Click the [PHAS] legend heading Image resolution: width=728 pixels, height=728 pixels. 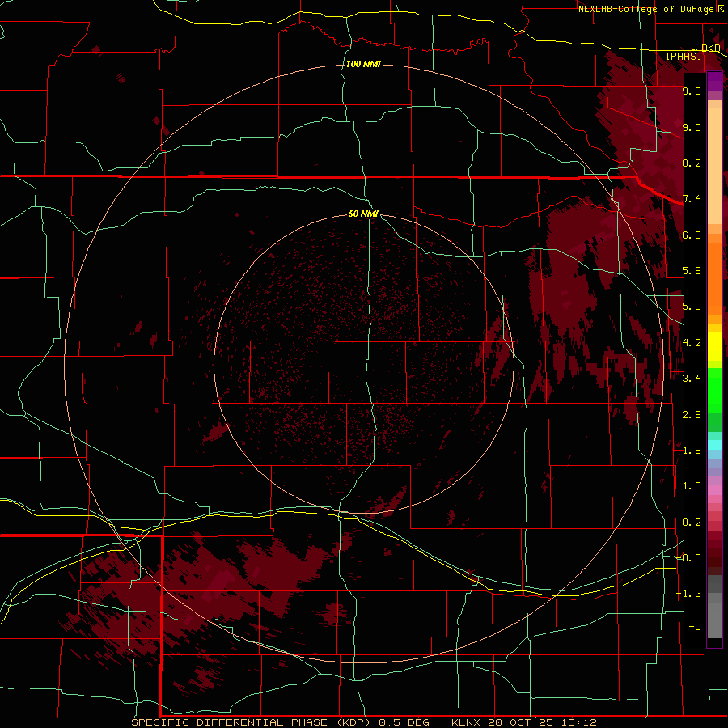684,56
